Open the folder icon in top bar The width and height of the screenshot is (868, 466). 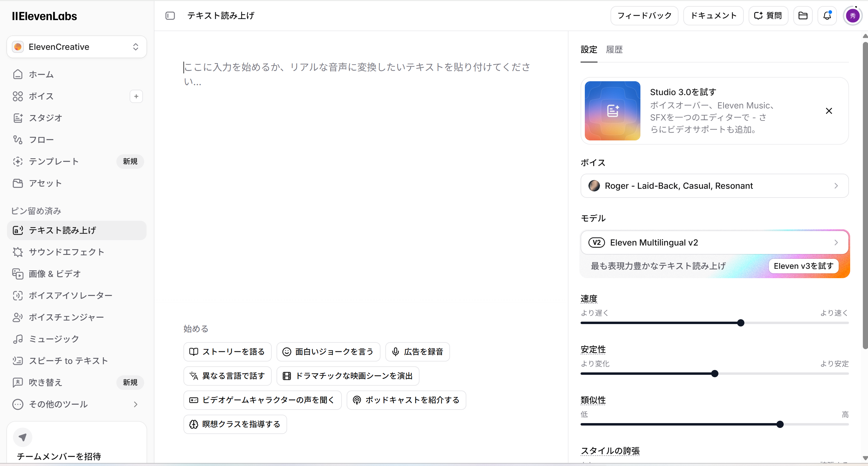803,15
